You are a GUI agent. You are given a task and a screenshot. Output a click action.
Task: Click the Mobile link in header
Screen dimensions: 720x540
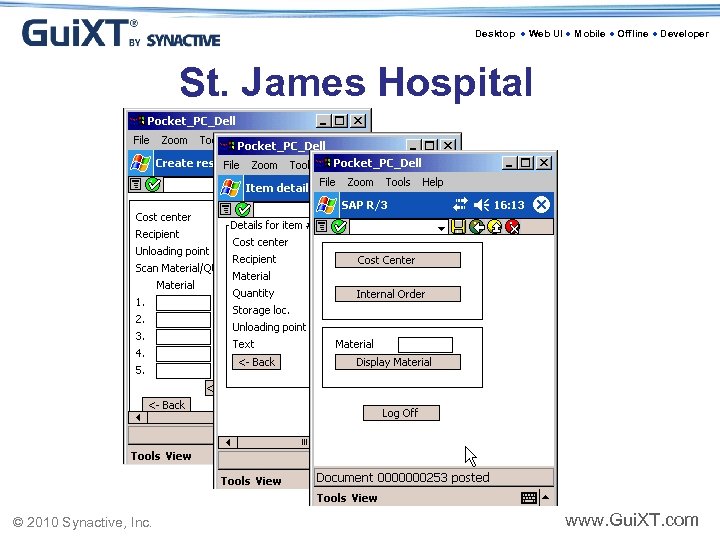point(589,34)
